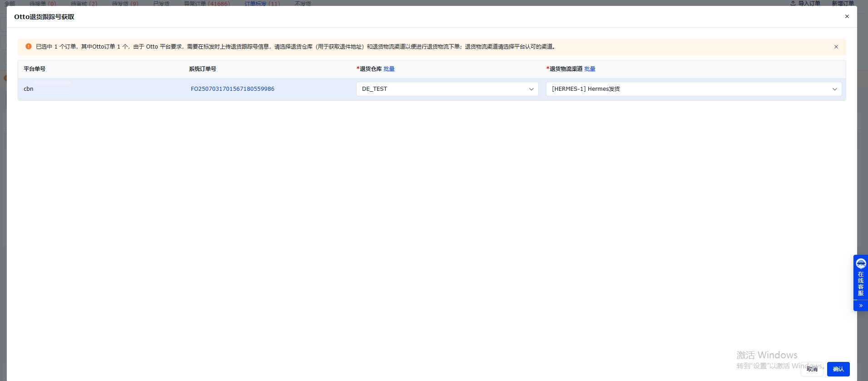Switch to 待发货 tab in background
Screen dimensions: 868x381
125,3
